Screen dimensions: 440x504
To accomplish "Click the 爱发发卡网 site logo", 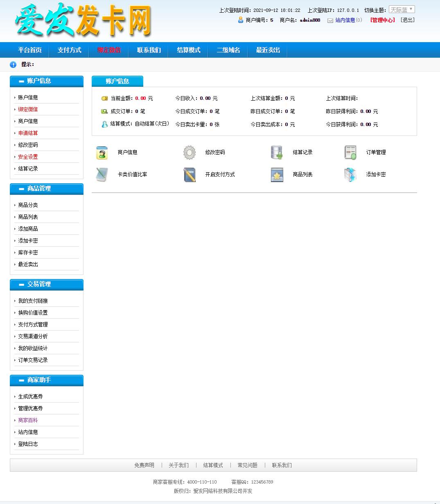I will pos(83,20).
